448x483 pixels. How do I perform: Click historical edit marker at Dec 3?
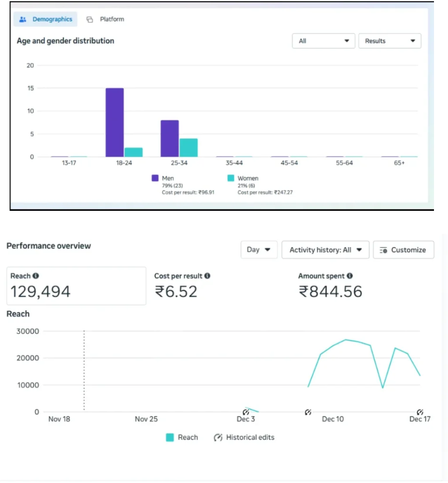click(x=245, y=412)
